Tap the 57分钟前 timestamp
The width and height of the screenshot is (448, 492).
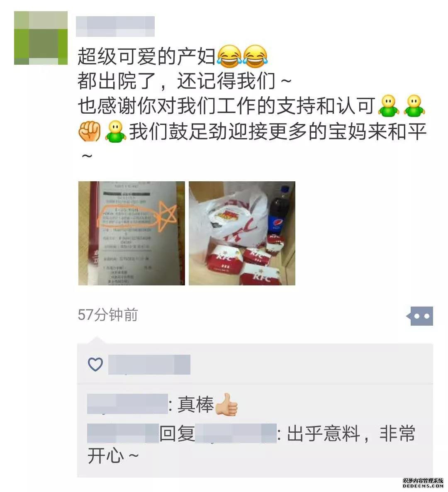(108, 315)
